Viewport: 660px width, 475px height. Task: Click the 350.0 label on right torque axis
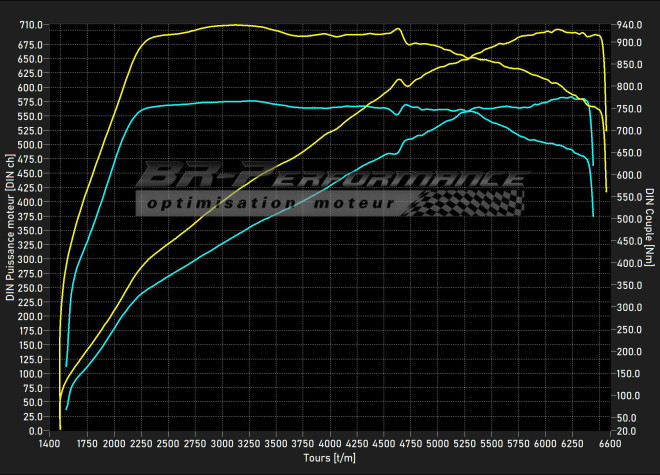pos(628,286)
